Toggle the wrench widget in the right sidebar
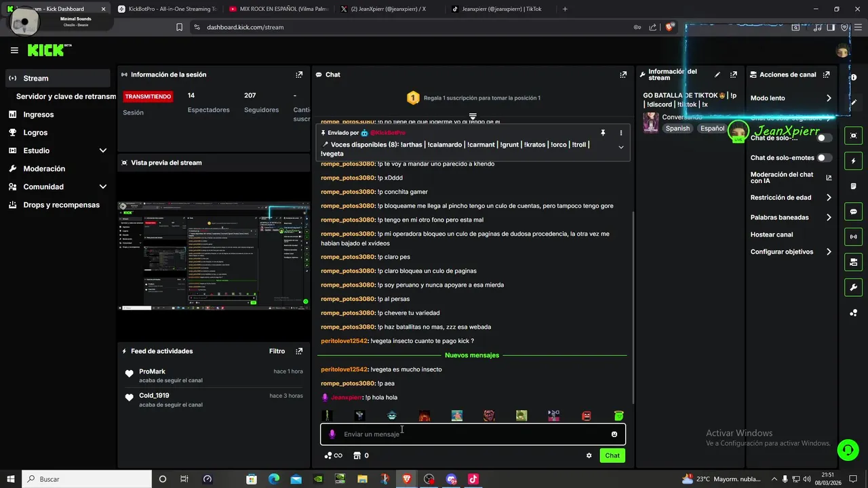 pos(853,287)
